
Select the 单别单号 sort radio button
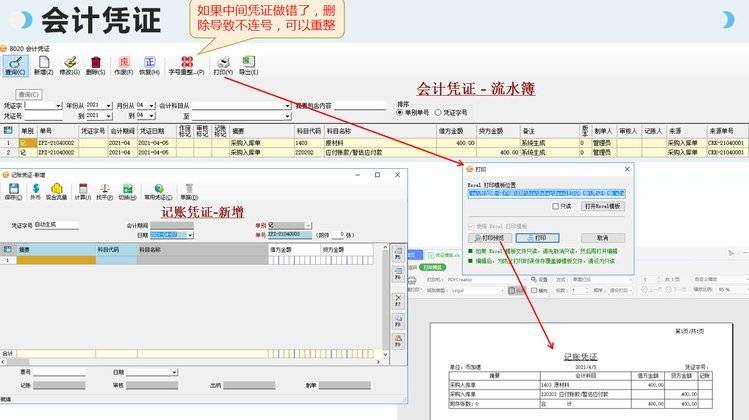[402, 113]
